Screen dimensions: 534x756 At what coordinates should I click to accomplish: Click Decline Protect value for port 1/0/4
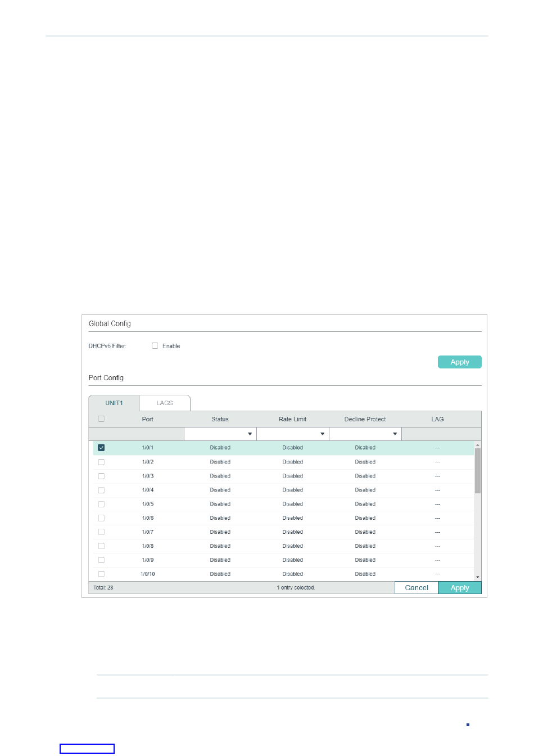(x=365, y=490)
